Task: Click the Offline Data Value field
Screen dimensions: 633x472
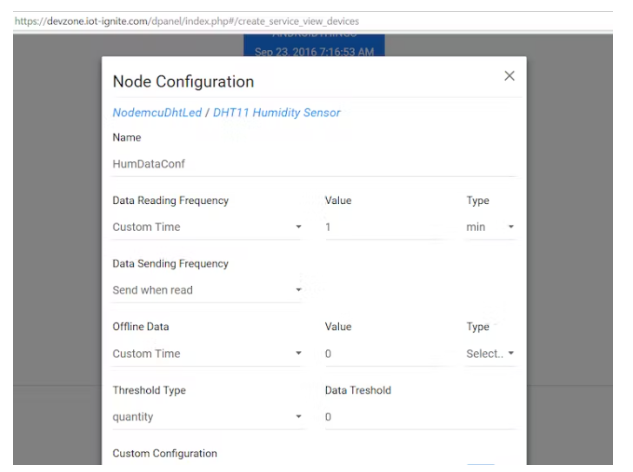Action: click(384, 353)
